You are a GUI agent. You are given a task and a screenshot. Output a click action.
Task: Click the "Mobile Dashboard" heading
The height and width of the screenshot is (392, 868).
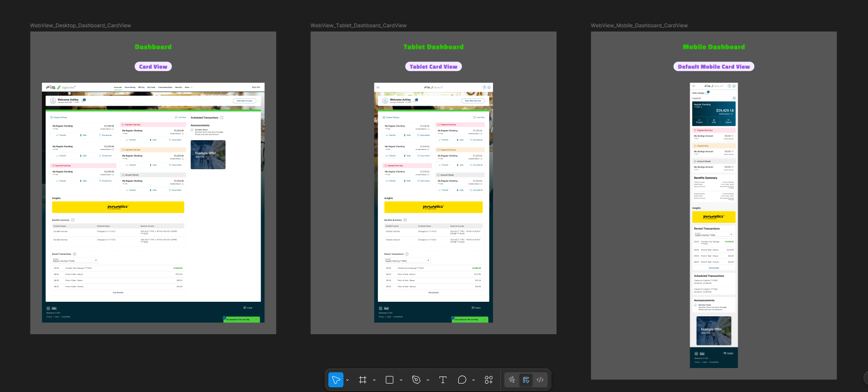click(714, 47)
